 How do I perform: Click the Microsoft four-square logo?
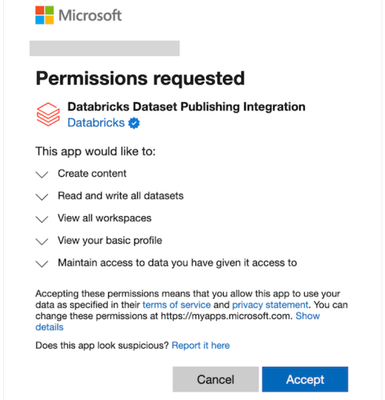point(44,15)
